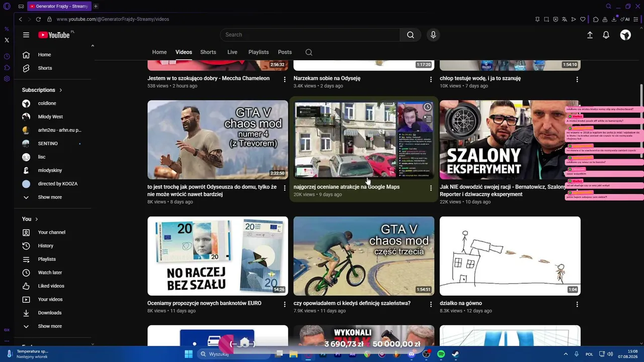Search within the channel using magnifier

309,52
